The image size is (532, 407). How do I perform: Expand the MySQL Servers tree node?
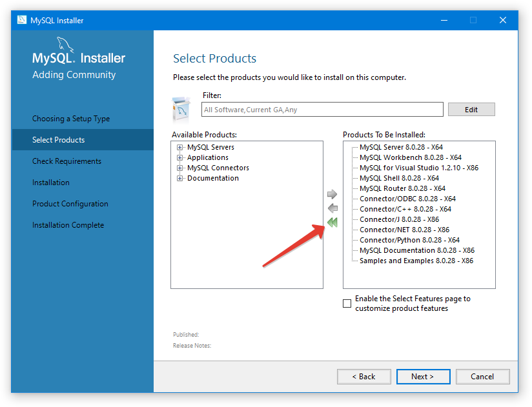point(180,147)
